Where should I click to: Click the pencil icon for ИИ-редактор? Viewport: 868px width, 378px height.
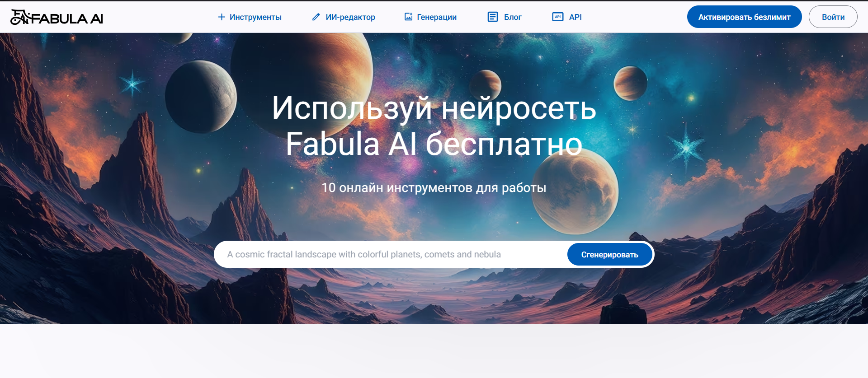tap(316, 17)
